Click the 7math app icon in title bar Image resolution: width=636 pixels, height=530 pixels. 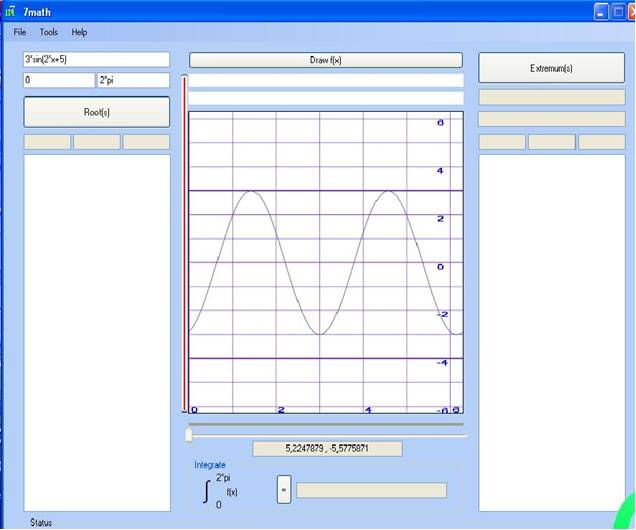[9, 11]
